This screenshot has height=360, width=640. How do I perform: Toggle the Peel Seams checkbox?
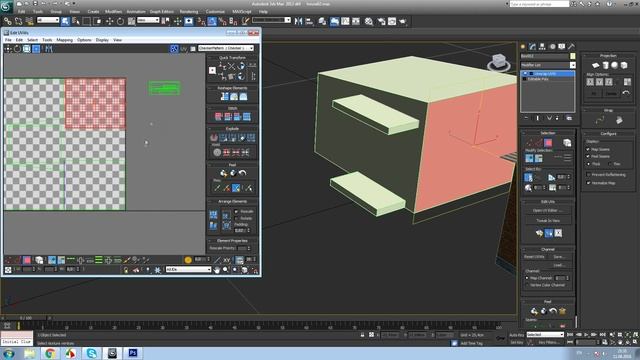[588, 156]
